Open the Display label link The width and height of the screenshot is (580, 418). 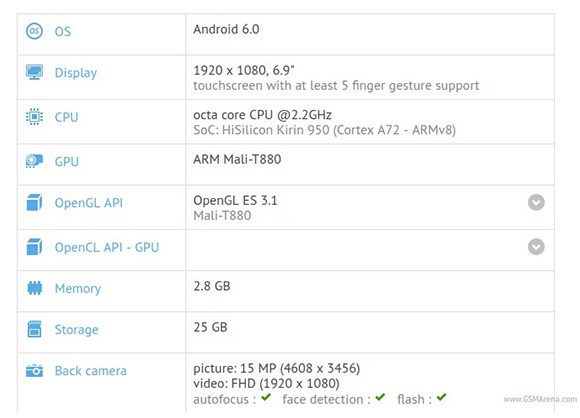point(76,73)
